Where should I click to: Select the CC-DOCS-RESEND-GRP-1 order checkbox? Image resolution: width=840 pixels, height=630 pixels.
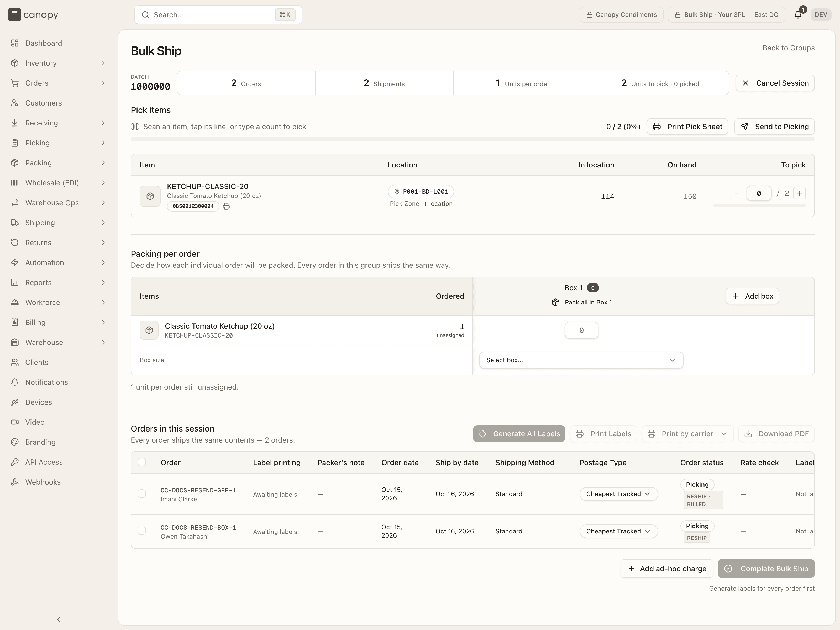142,494
